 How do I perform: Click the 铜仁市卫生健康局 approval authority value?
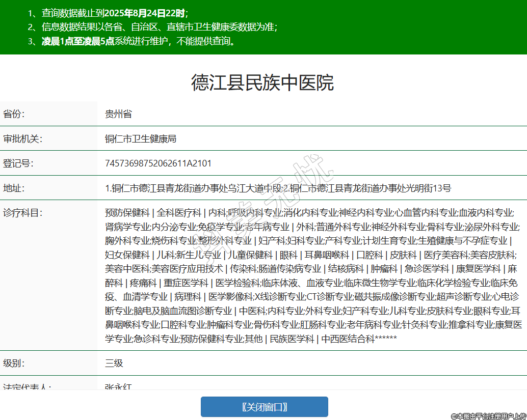141,138
